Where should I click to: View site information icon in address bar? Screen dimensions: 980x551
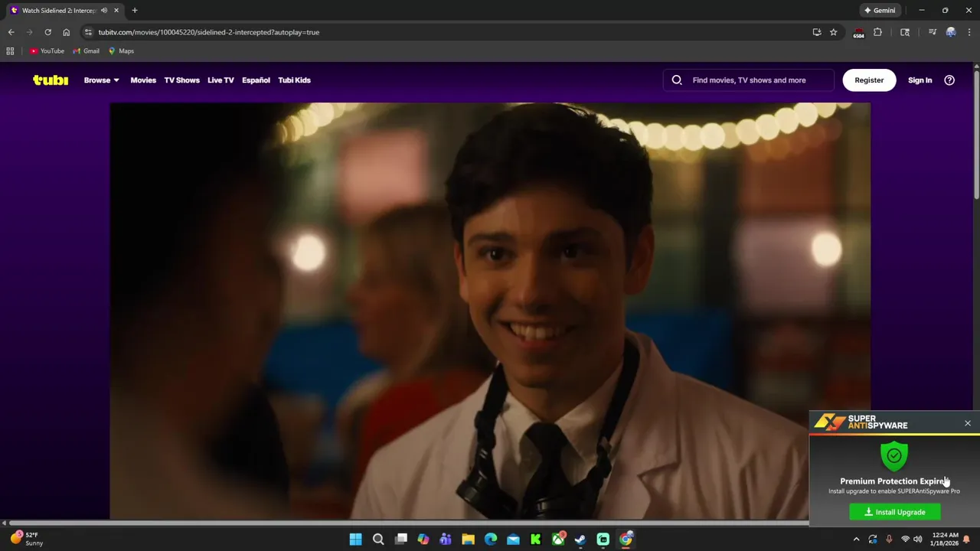88,32
